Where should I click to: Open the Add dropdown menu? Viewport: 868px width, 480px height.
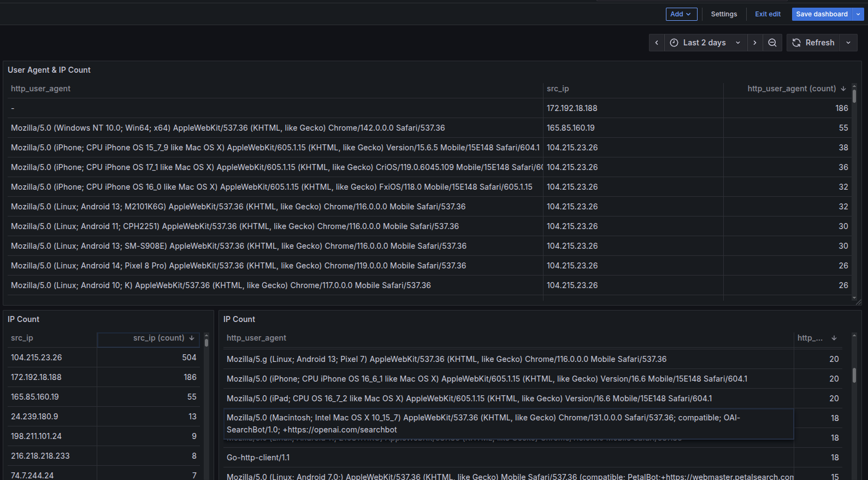coord(681,14)
